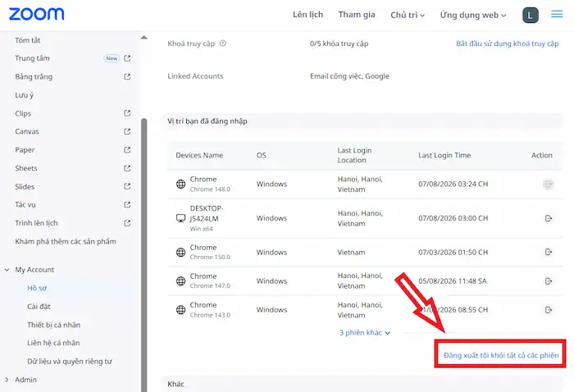This screenshot has height=392, width=574.
Task: Click the 07/08/2026 03:24 CH cell
Action: [x=453, y=184]
